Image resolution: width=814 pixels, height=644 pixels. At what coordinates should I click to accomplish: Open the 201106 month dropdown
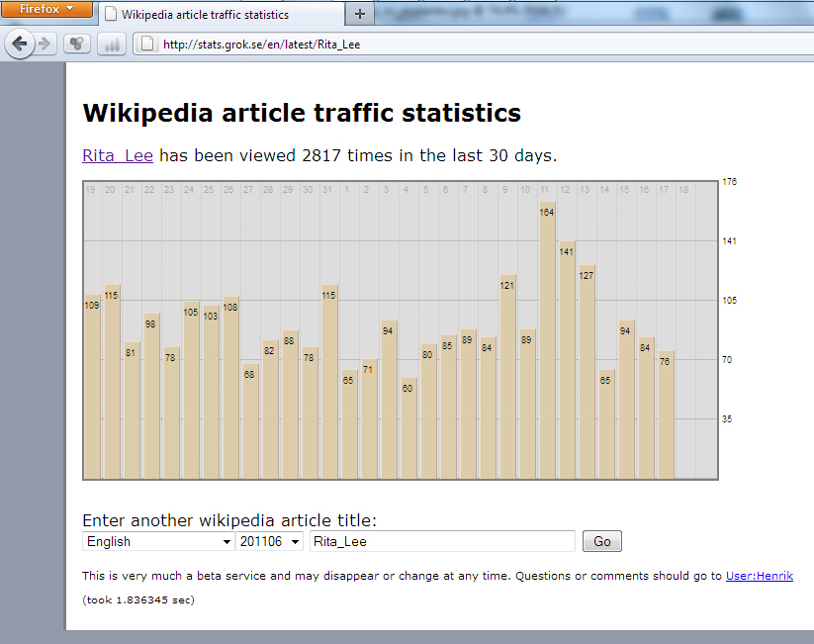coord(269,541)
